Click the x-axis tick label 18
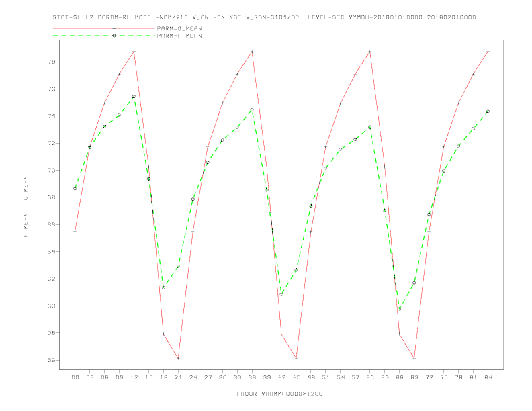 coord(163,377)
